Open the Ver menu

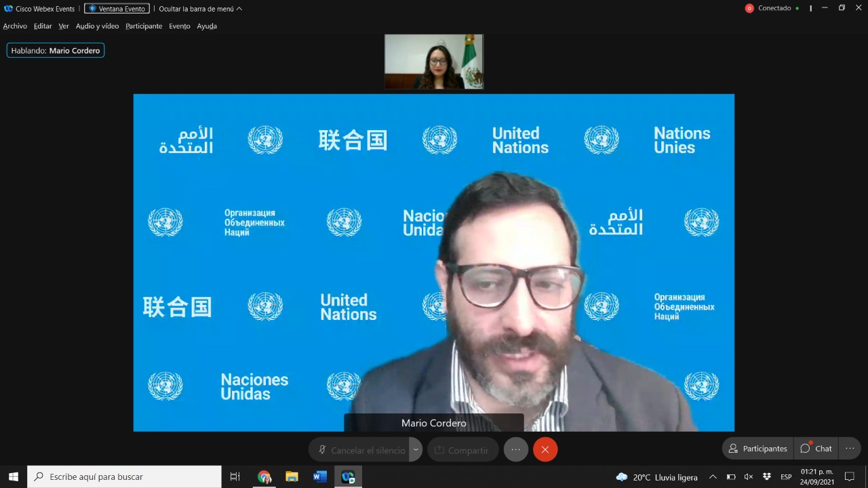64,26
